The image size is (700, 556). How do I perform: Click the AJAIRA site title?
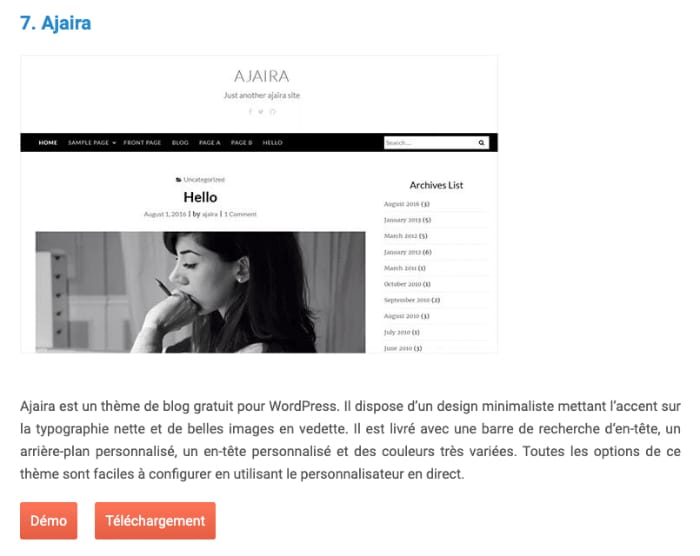262,76
